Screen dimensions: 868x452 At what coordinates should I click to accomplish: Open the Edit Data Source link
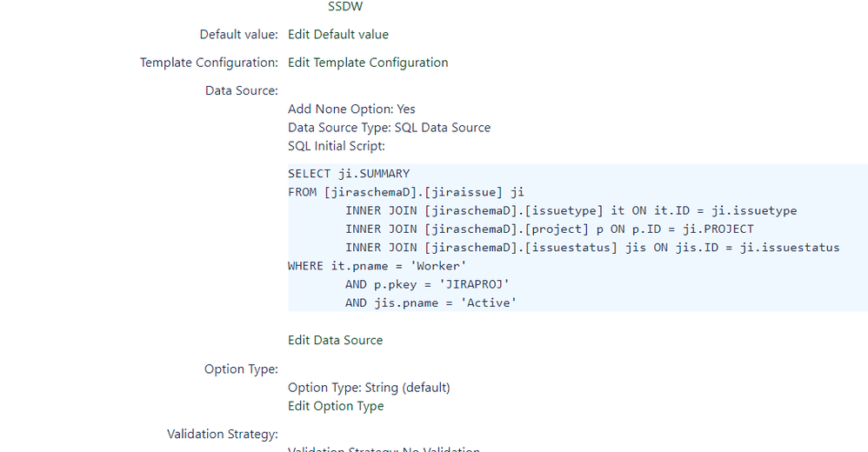336,340
